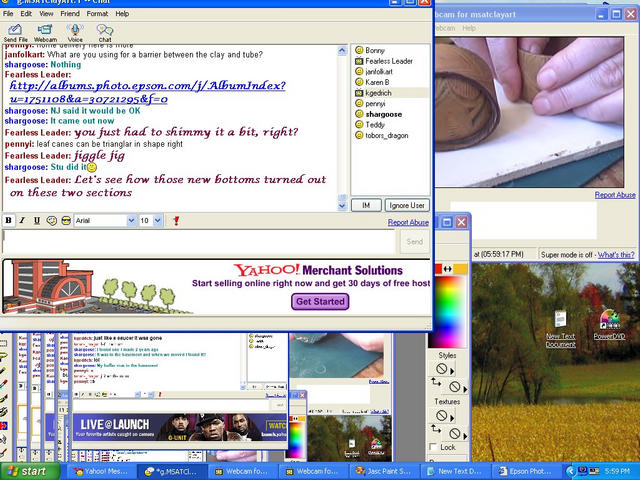This screenshot has width=640, height=480.
Task: Click Get Started in Yahoo ad
Action: pyautogui.click(x=320, y=302)
